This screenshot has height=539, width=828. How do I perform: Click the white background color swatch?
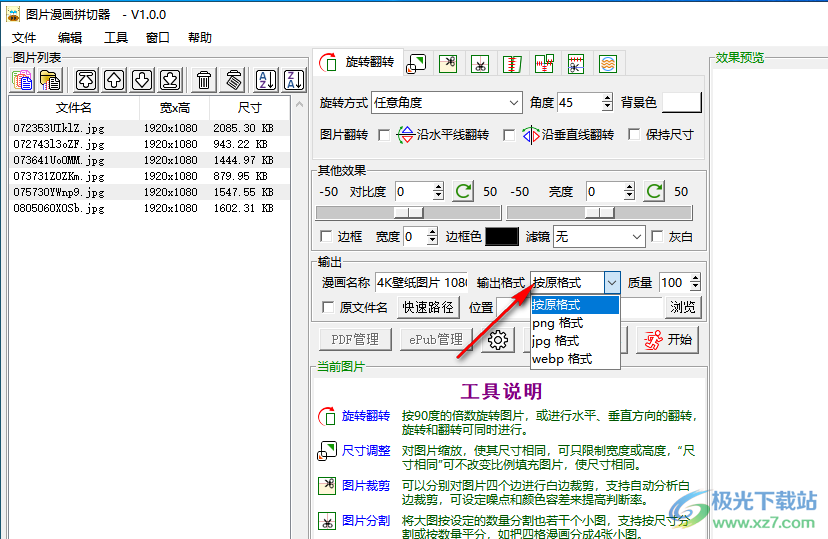click(x=681, y=102)
